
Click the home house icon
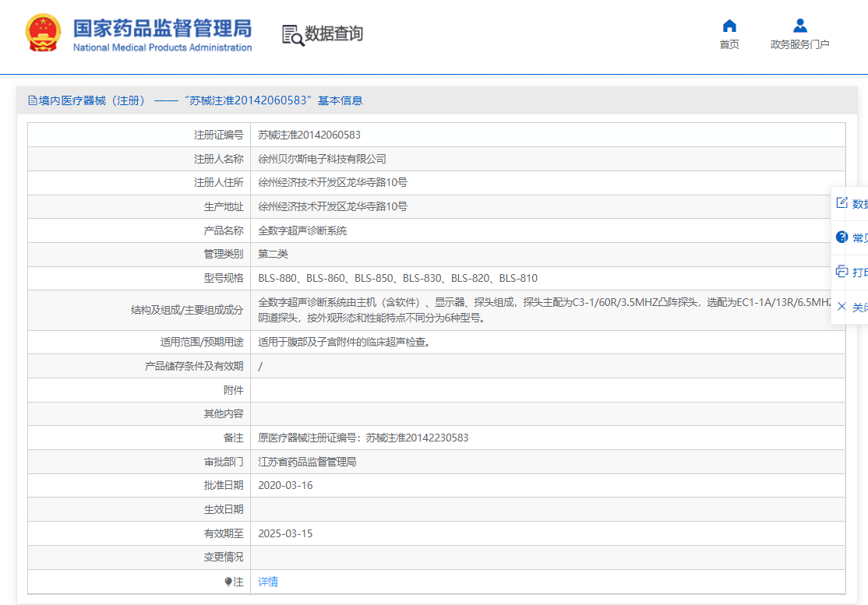(729, 26)
